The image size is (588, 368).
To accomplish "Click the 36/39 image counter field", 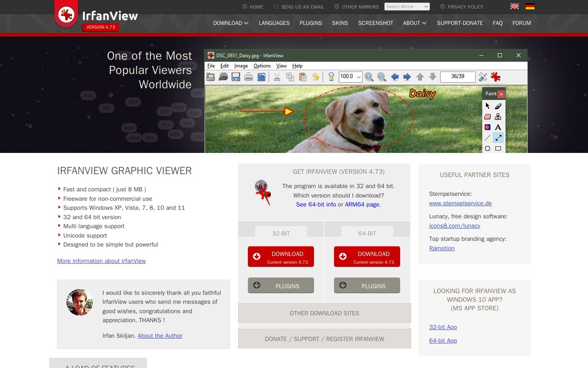I will (x=458, y=77).
